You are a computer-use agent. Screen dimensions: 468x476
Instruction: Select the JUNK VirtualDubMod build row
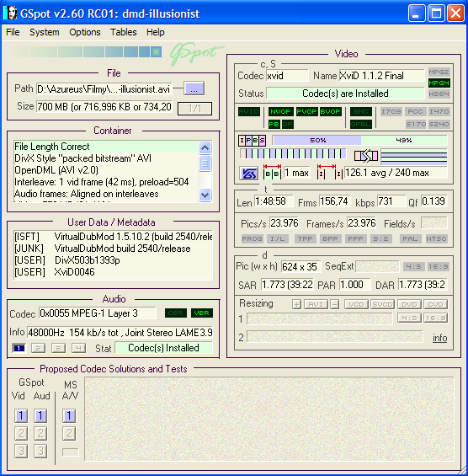pyautogui.click(x=113, y=249)
